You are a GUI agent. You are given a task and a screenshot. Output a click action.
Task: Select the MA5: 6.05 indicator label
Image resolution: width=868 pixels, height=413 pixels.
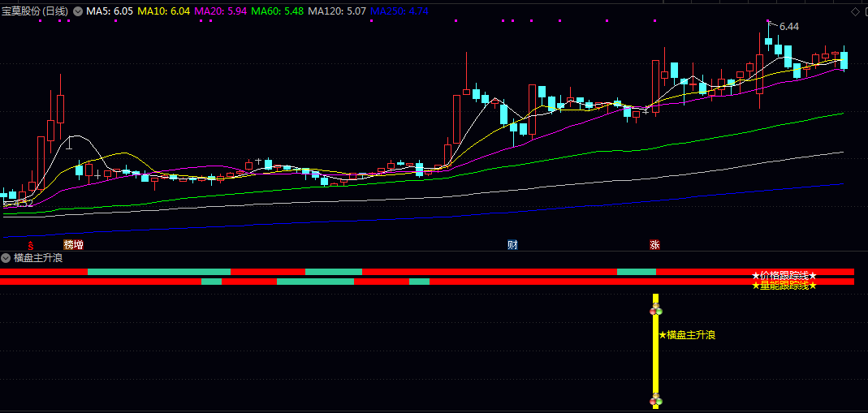[110, 11]
